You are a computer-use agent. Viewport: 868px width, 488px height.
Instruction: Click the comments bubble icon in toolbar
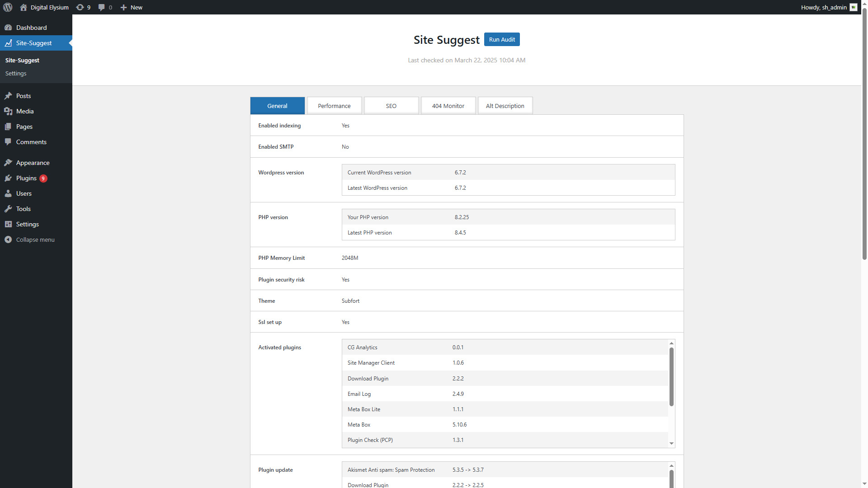pos(102,7)
